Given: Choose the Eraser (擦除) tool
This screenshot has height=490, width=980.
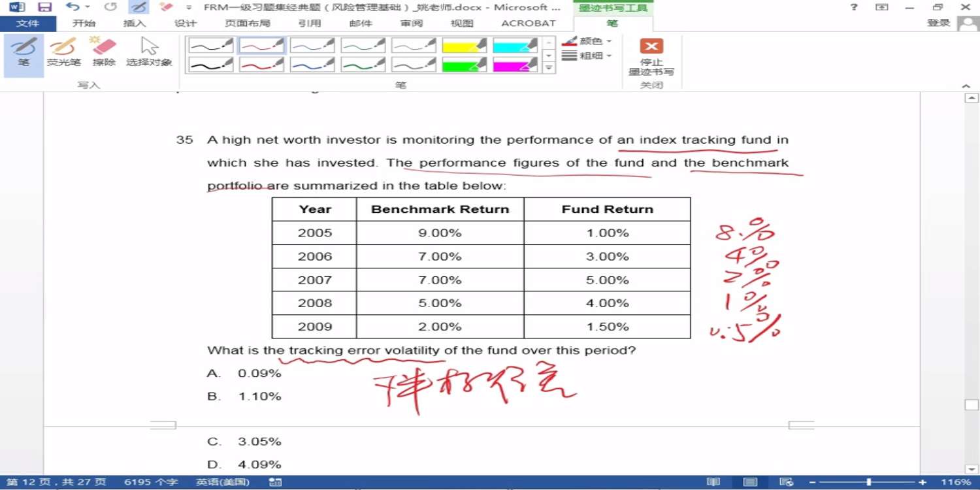Looking at the screenshot, I should 104,54.
